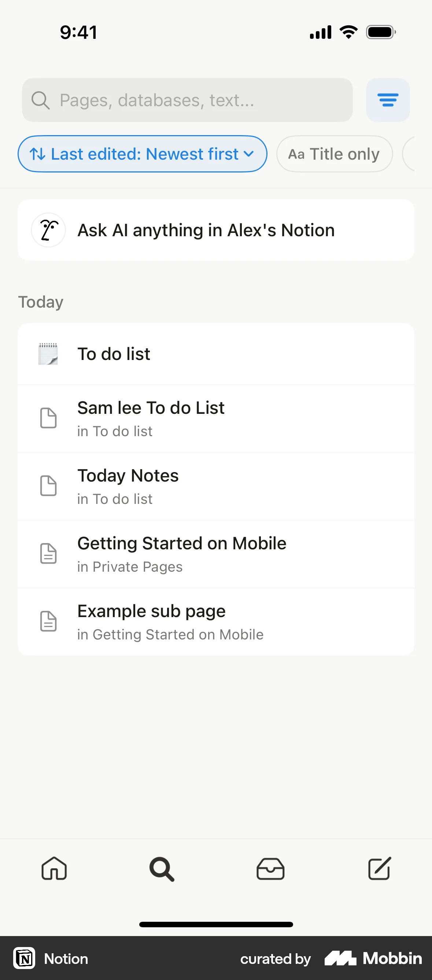
Task: Focus the Pages, databases, text search field
Action: pyautogui.click(x=187, y=100)
